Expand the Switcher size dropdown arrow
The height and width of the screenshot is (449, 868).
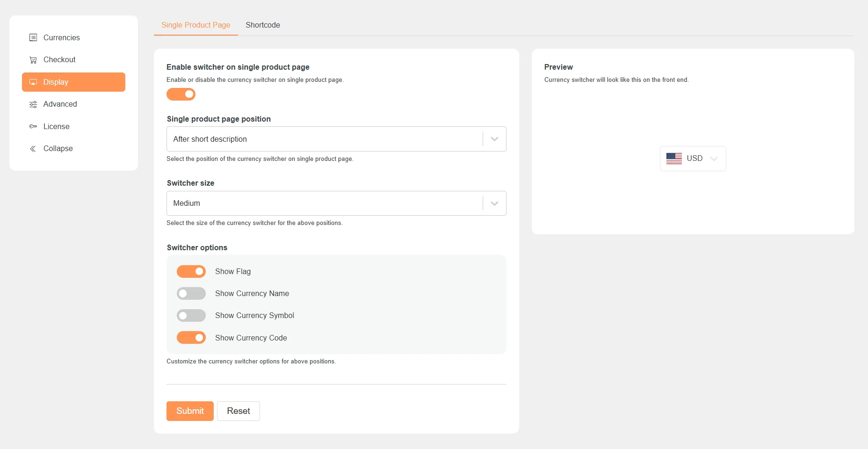click(494, 203)
